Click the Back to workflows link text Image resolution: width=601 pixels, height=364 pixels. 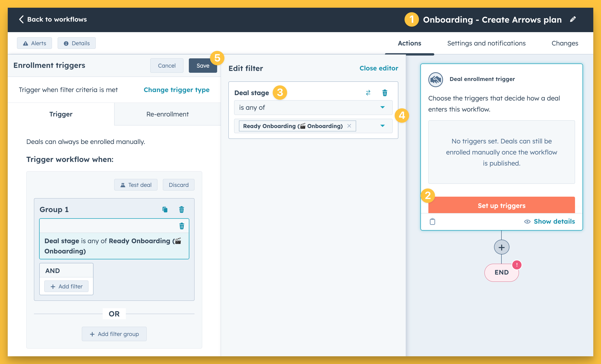(57, 19)
